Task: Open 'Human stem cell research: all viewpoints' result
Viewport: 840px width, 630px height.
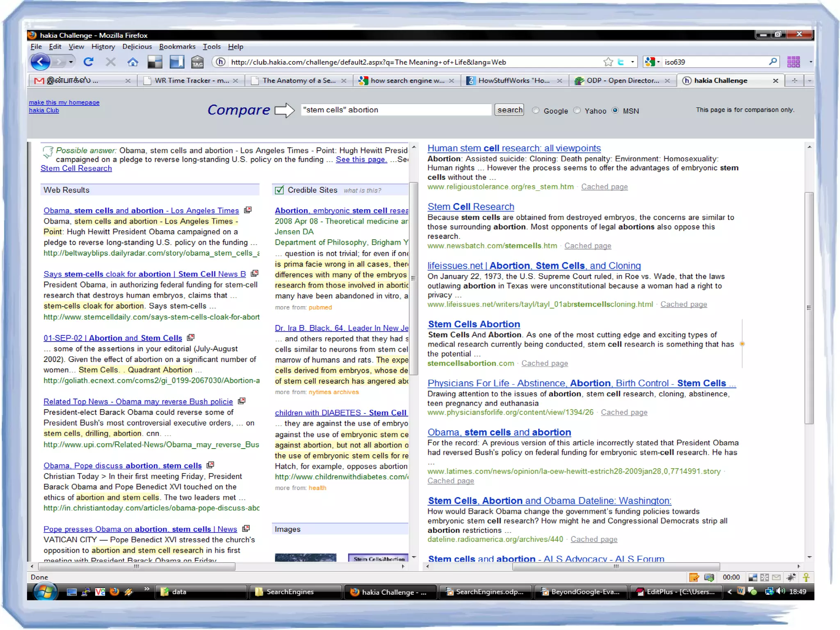Action: tap(514, 148)
